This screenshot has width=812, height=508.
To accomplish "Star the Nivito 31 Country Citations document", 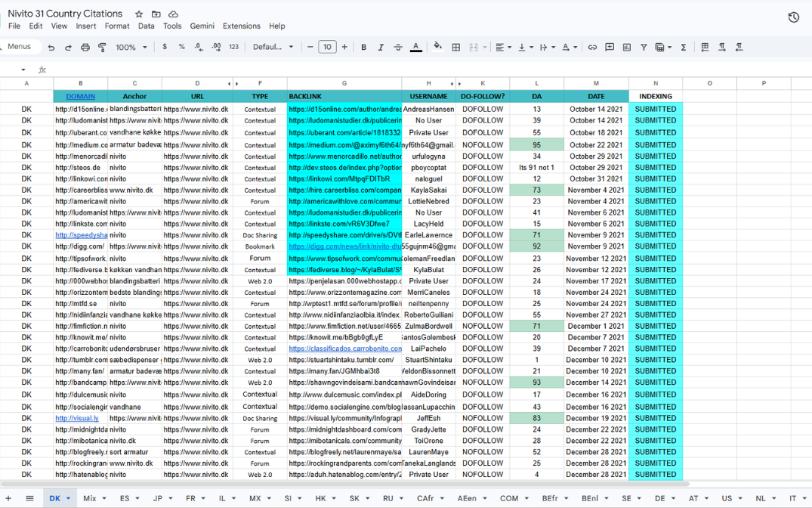I will [139, 14].
